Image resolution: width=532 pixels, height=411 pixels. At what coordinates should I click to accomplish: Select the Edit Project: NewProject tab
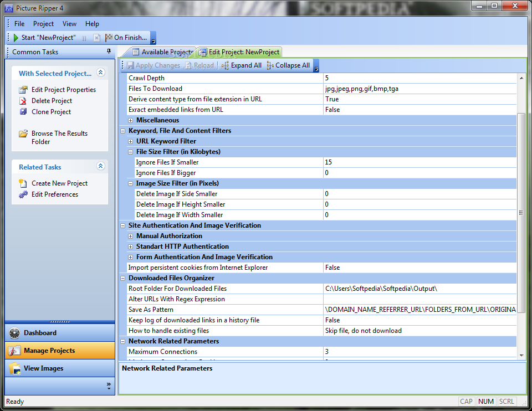point(240,52)
